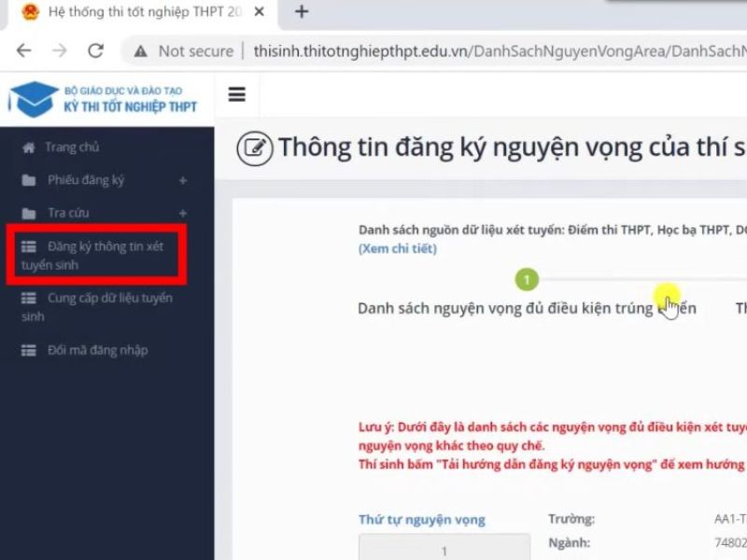Click the Not secure warning icon

141,51
